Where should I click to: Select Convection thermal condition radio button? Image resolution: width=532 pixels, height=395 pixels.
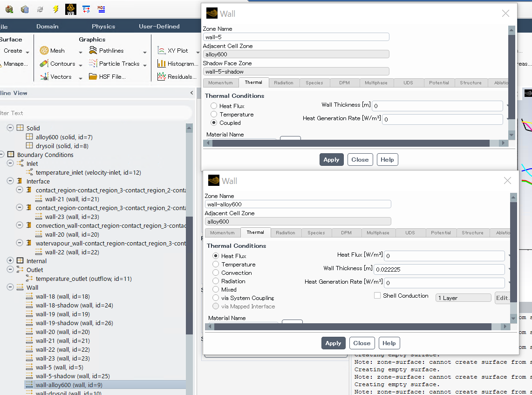pyautogui.click(x=216, y=273)
